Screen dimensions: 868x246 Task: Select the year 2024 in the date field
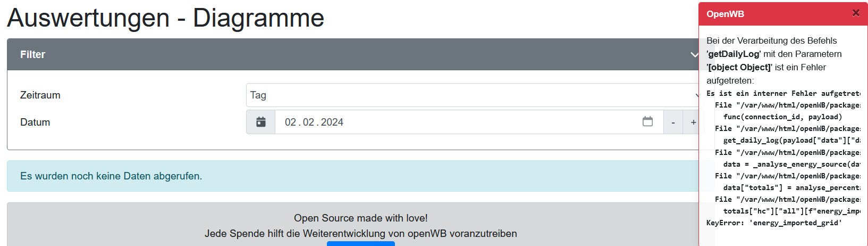(332, 122)
